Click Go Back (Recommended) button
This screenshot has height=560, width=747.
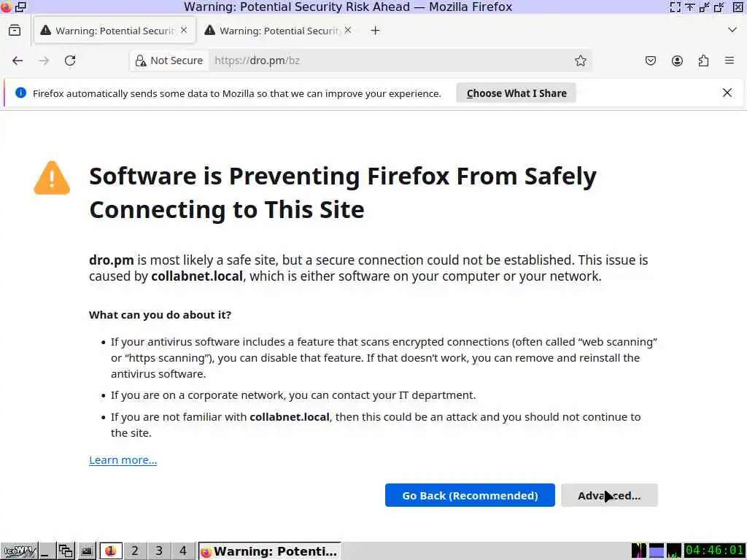(470, 495)
